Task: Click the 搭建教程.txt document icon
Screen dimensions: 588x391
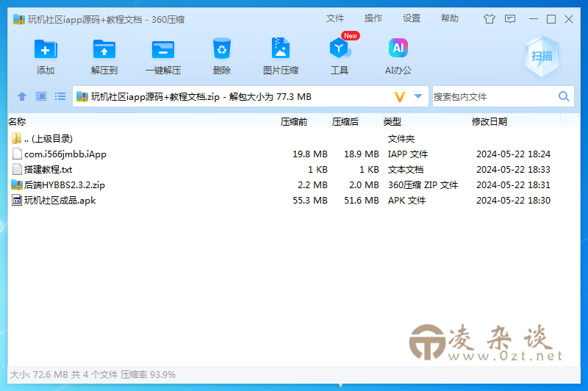Action: [x=17, y=170]
